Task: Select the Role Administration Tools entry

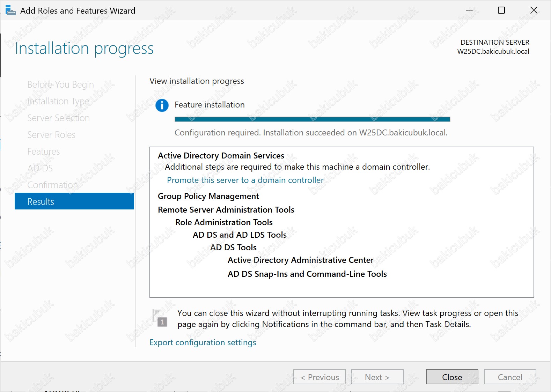Action: [224, 222]
